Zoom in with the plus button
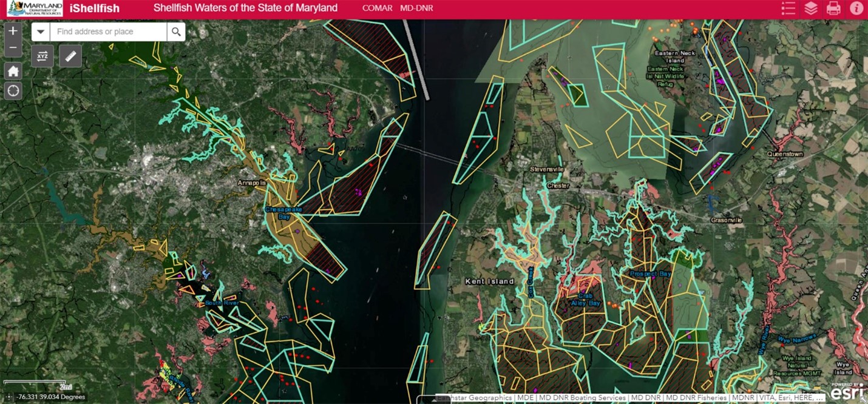868x404 pixels. 13,31
